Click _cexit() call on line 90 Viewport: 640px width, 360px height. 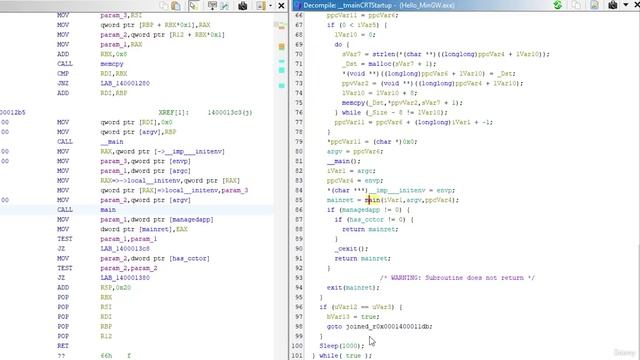(351, 249)
